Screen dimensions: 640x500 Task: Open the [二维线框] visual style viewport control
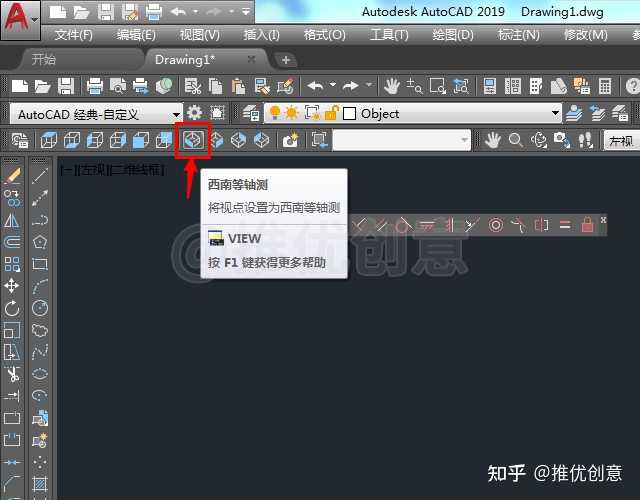(x=138, y=171)
